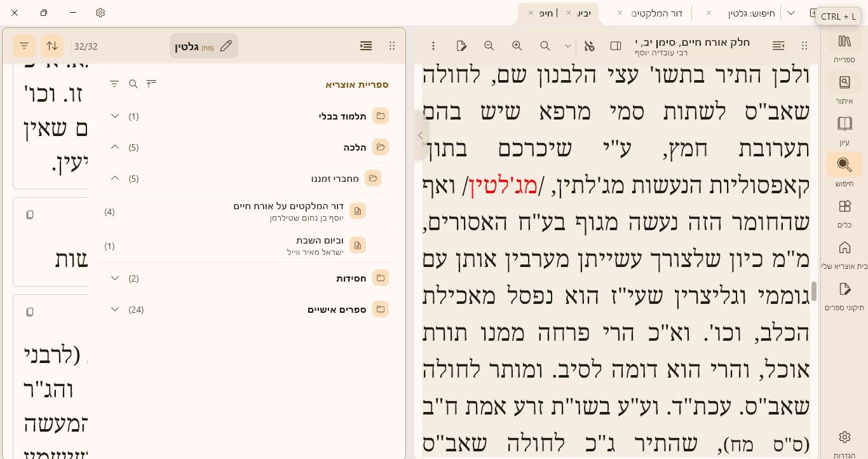Click the side panel collapse arrow handle

(420, 135)
